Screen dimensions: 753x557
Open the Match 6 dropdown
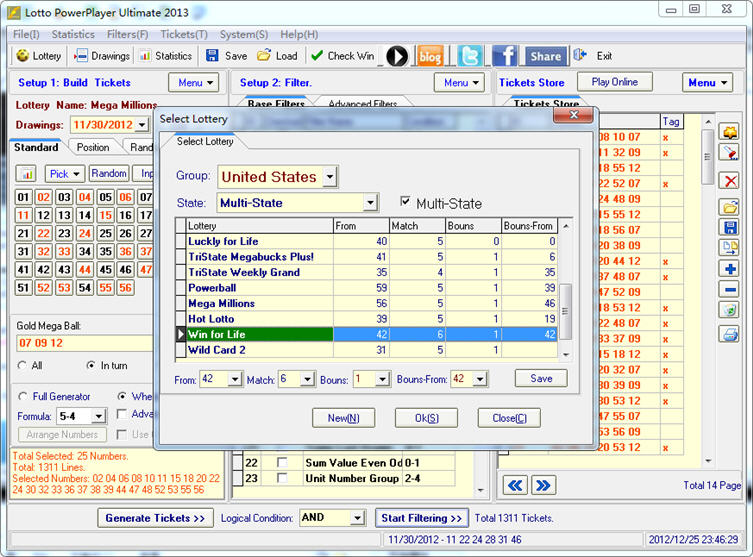[308, 379]
